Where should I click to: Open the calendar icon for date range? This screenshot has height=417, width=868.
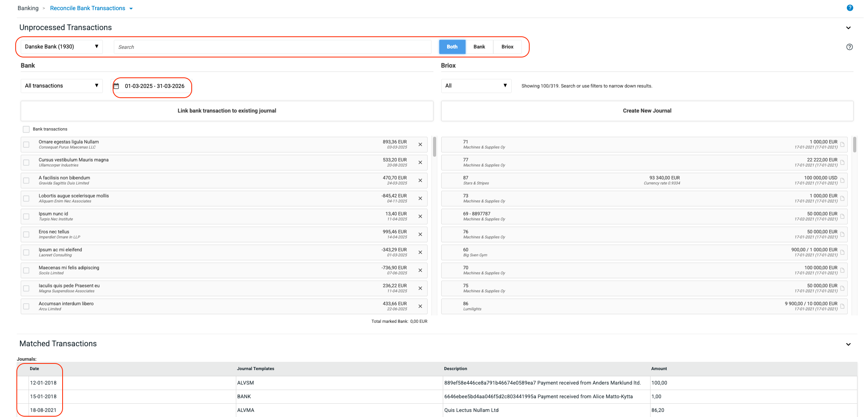[116, 86]
